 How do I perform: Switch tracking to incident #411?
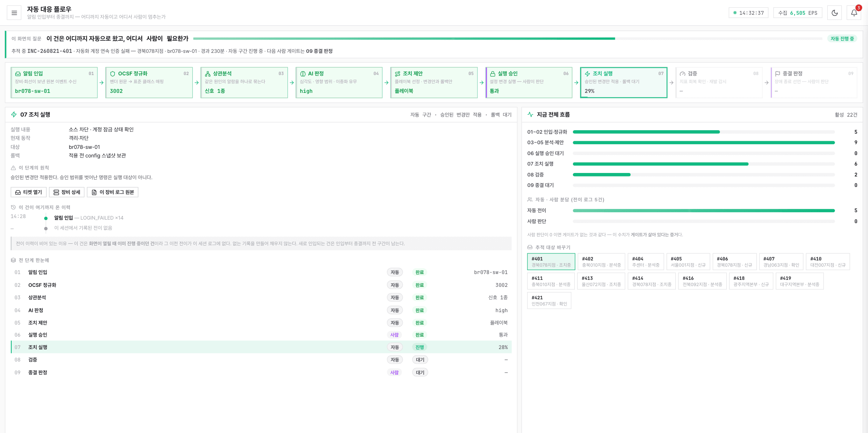point(551,281)
